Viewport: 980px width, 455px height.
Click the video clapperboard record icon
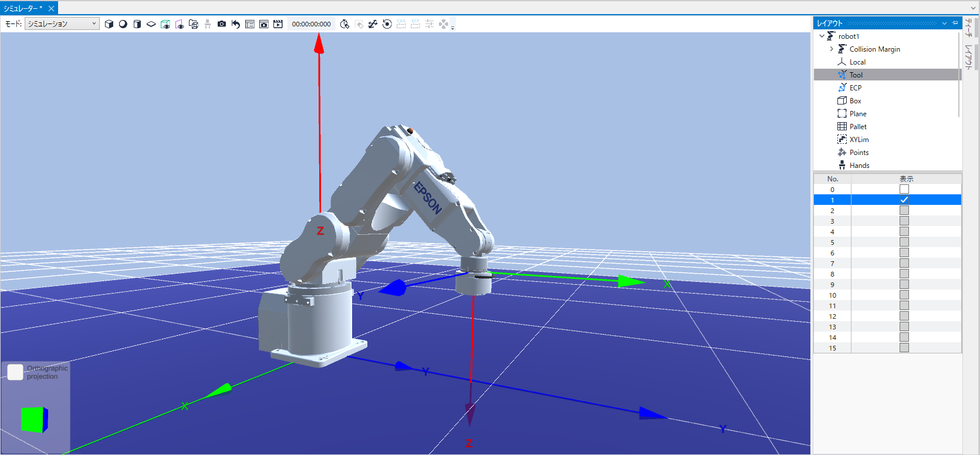(x=278, y=24)
